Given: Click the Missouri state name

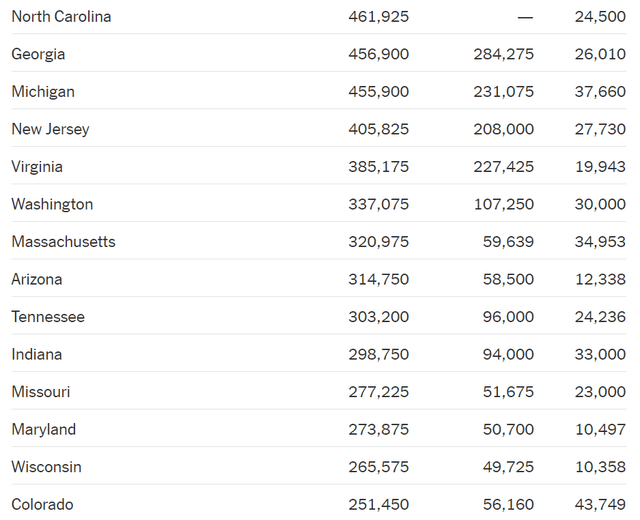Looking at the screenshot, I should coord(41,392).
